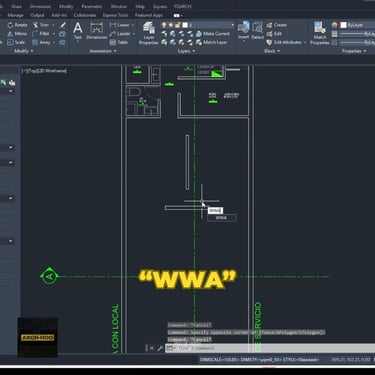Image resolution: width=375 pixels, height=375 pixels.
Task: Insert a Table
Action: pyautogui.click(x=119, y=42)
